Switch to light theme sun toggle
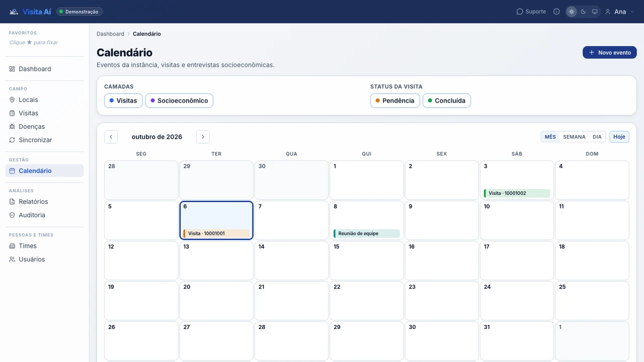Viewport: 644px width, 362px height. click(x=572, y=12)
